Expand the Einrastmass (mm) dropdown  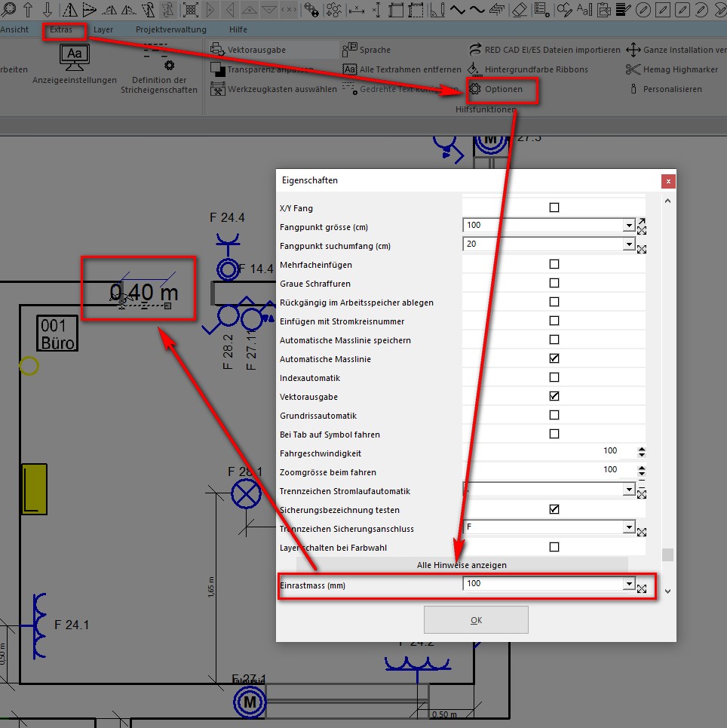point(628,584)
